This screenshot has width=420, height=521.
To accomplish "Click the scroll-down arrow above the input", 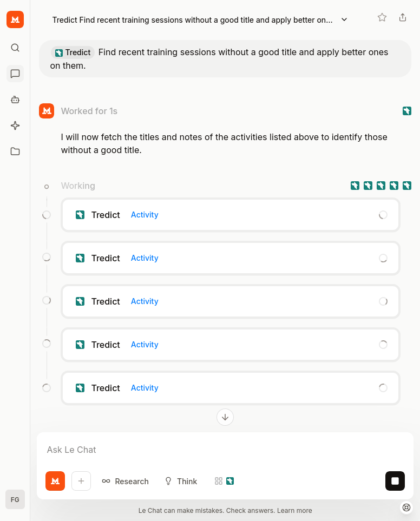I will point(225,417).
